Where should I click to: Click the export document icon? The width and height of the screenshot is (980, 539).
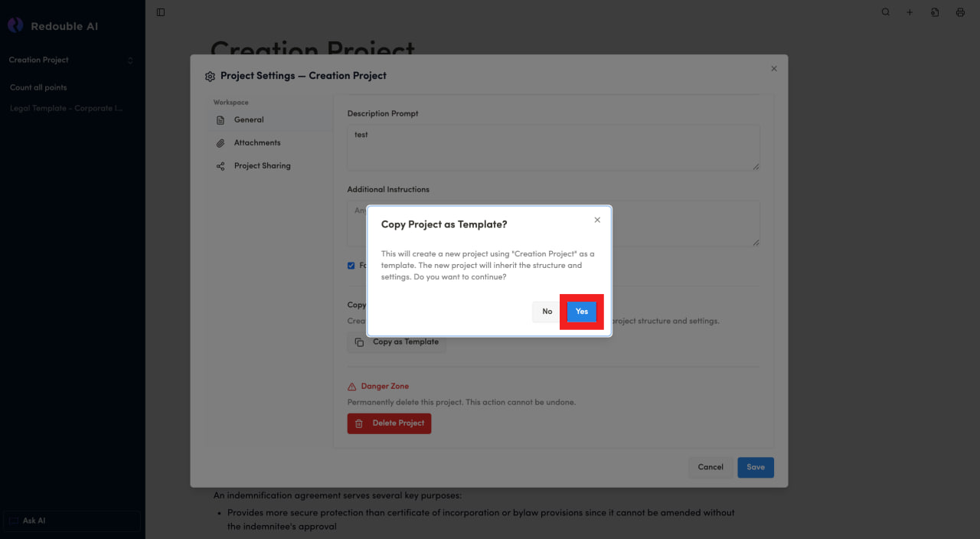tap(935, 12)
